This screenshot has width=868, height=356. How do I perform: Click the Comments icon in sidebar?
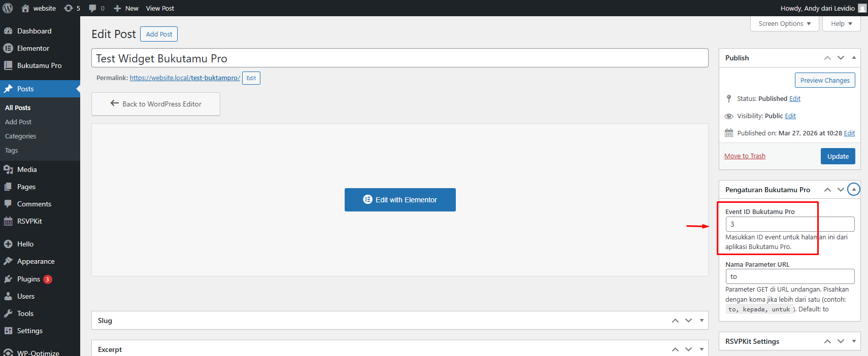point(8,204)
